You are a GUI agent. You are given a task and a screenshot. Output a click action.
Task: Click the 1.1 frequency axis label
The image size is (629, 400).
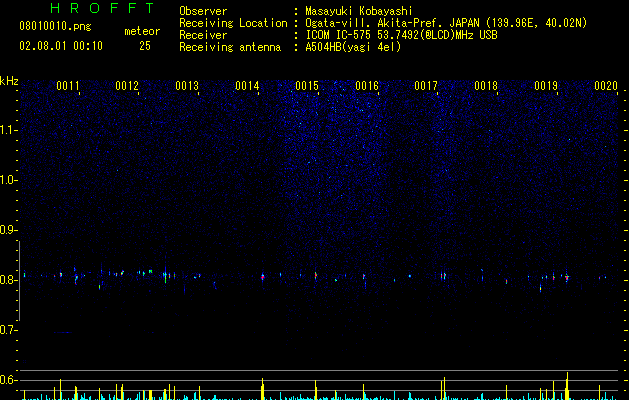coord(8,130)
